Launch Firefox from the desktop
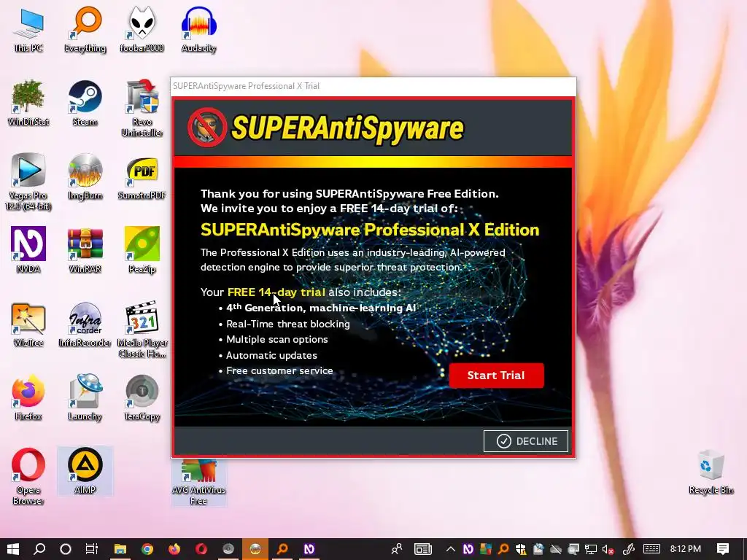The width and height of the screenshot is (747, 560). [x=28, y=397]
